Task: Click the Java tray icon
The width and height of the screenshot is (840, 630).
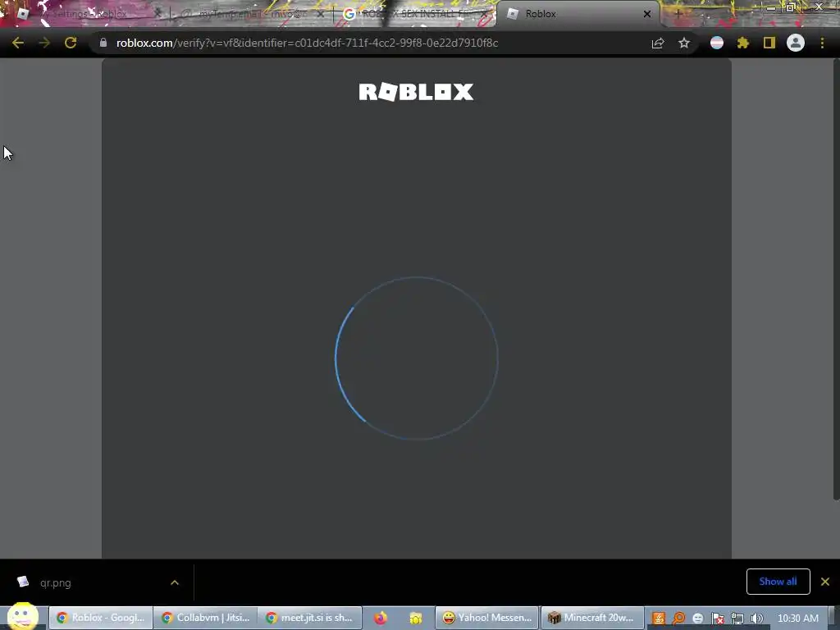Action: pos(659,619)
